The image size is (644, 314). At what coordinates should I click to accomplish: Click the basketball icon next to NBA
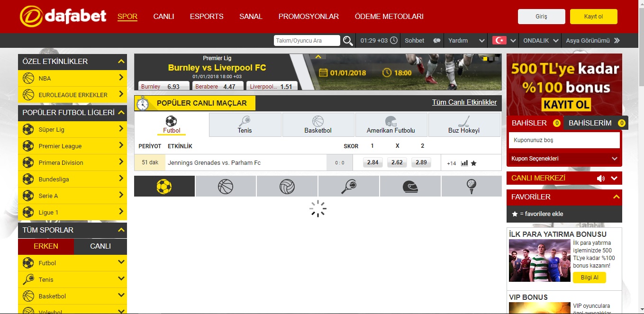(28, 78)
